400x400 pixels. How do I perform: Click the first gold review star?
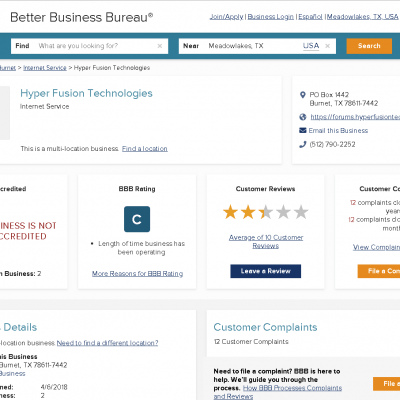pos(230,212)
